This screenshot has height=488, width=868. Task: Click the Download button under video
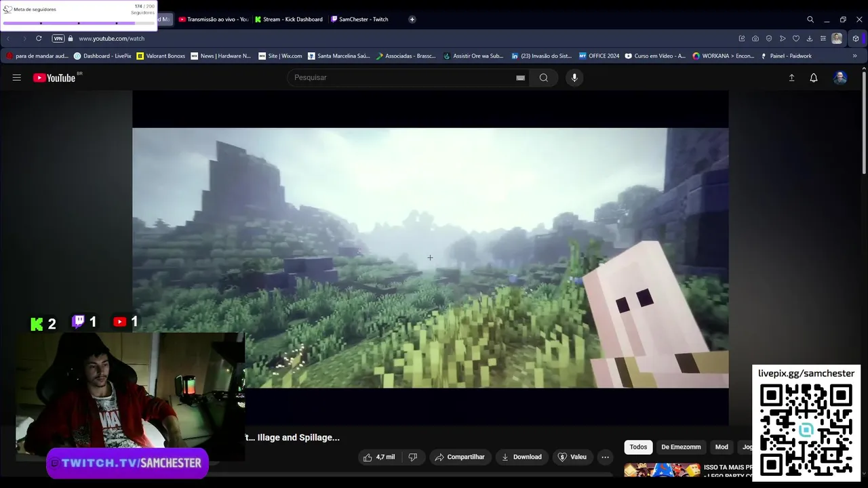(521, 457)
